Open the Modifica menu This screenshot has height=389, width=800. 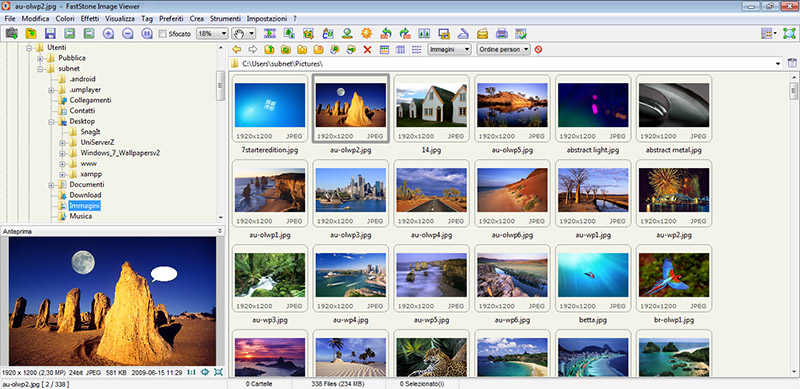point(35,18)
